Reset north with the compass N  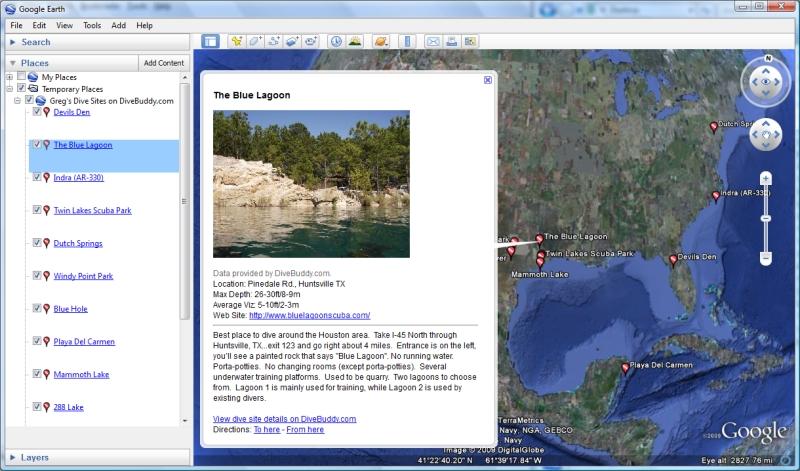(x=768, y=59)
